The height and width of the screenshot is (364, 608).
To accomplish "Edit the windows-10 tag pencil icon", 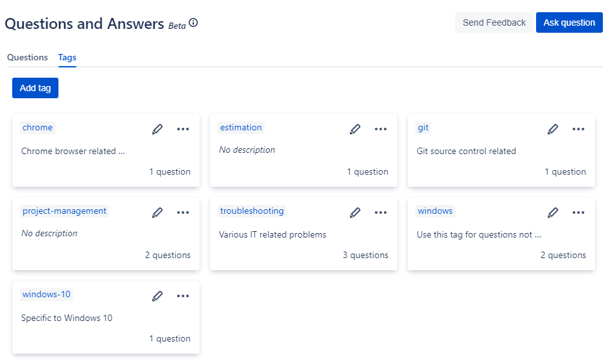I will coord(157,296).
